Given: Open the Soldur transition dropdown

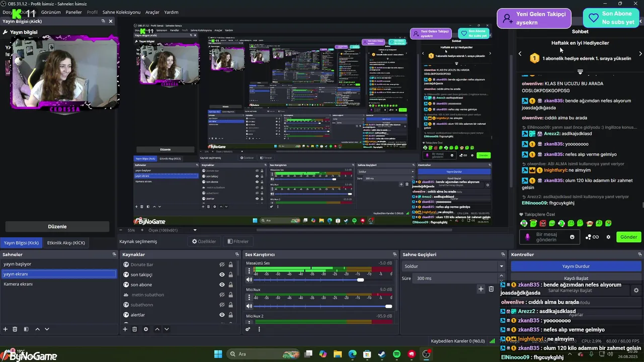Looking at the screenshot, I should coord(453,266).
